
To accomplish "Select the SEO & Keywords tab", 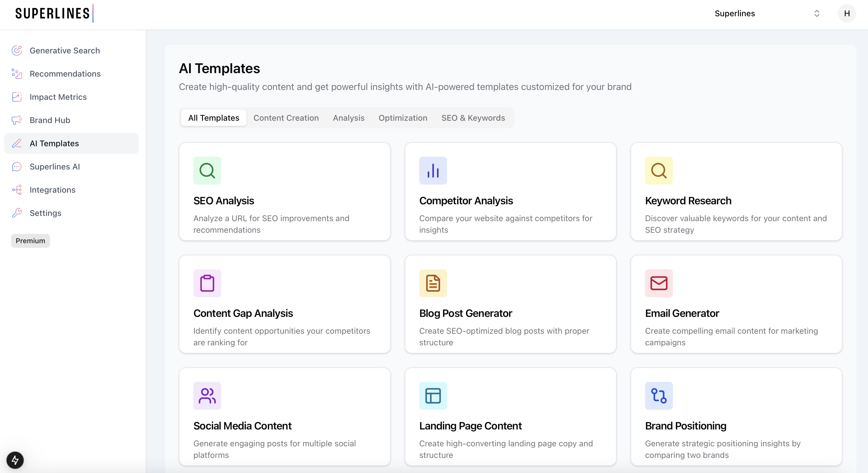I will tap(473, 118).
